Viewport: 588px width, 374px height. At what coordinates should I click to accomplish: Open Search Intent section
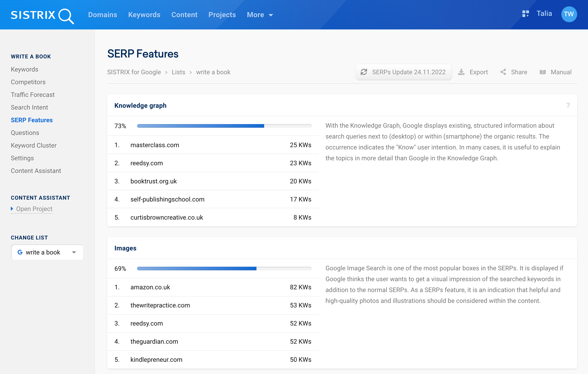click(29, 108)
